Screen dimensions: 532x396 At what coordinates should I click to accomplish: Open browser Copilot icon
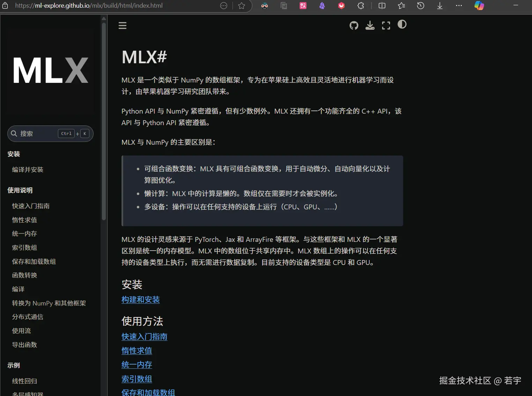(479, 6)
